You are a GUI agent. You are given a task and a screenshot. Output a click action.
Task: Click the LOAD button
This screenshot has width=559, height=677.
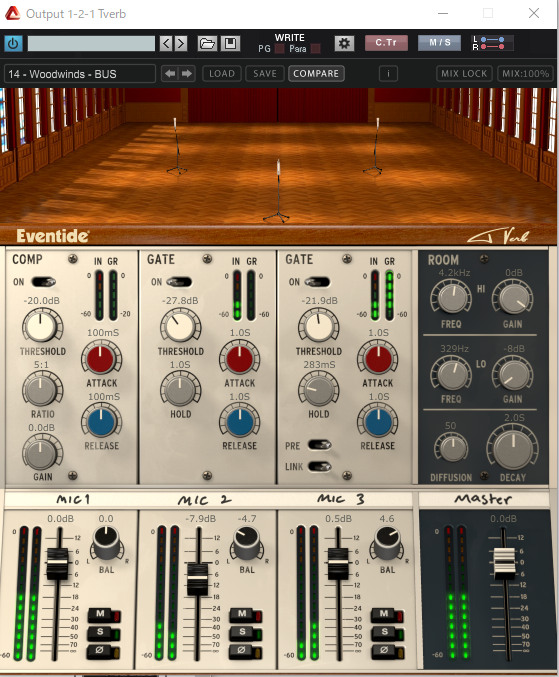point(222,74)
